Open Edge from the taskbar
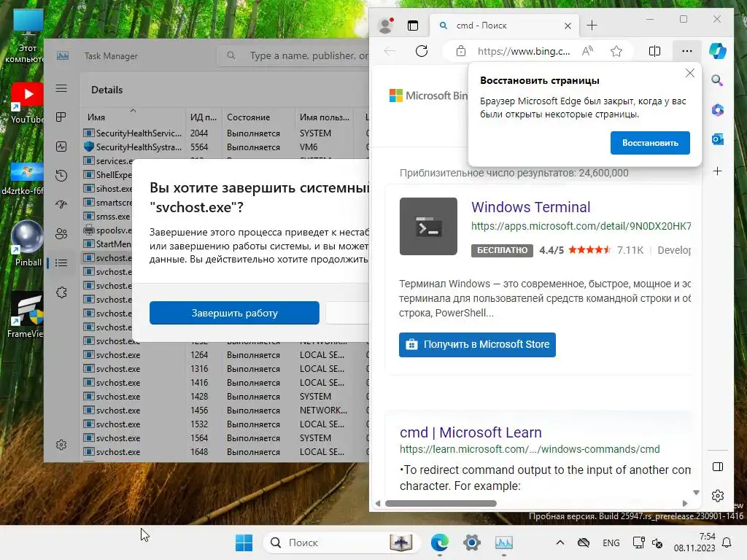 [439, 542]
